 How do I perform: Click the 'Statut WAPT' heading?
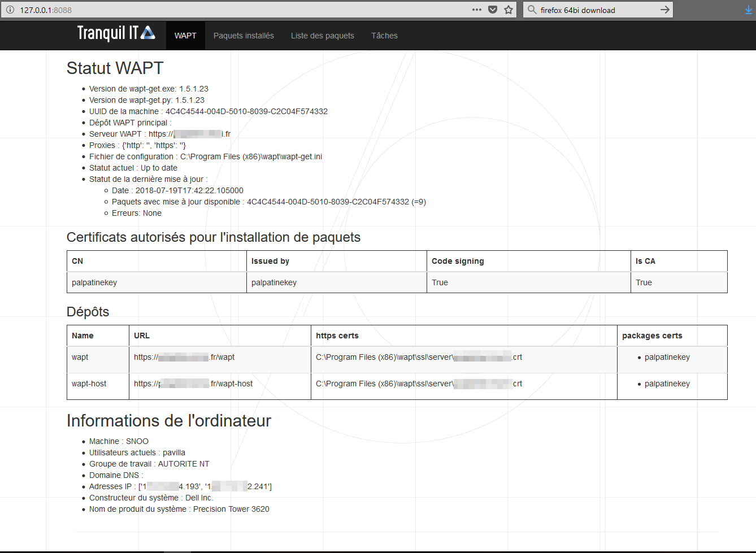point(115,68)
